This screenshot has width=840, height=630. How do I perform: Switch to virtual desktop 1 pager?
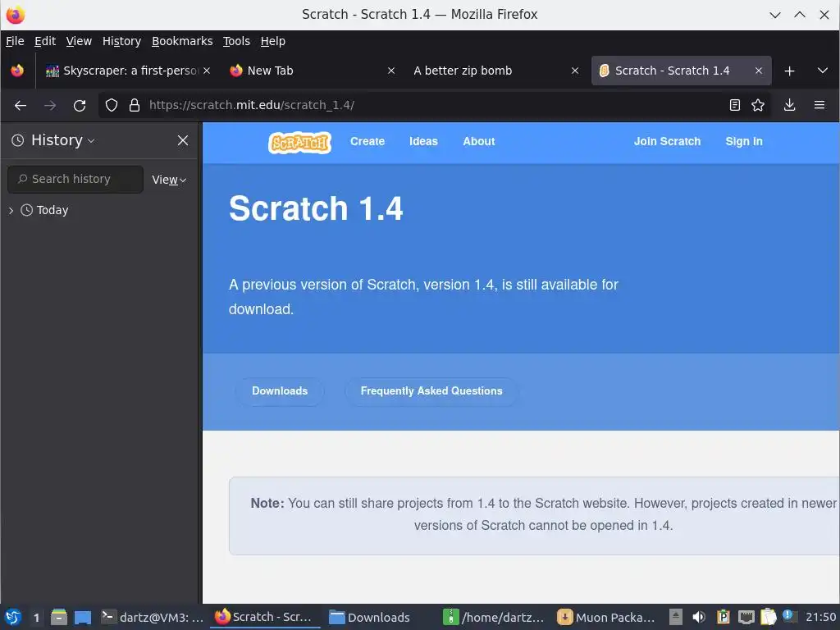(36, 618)
